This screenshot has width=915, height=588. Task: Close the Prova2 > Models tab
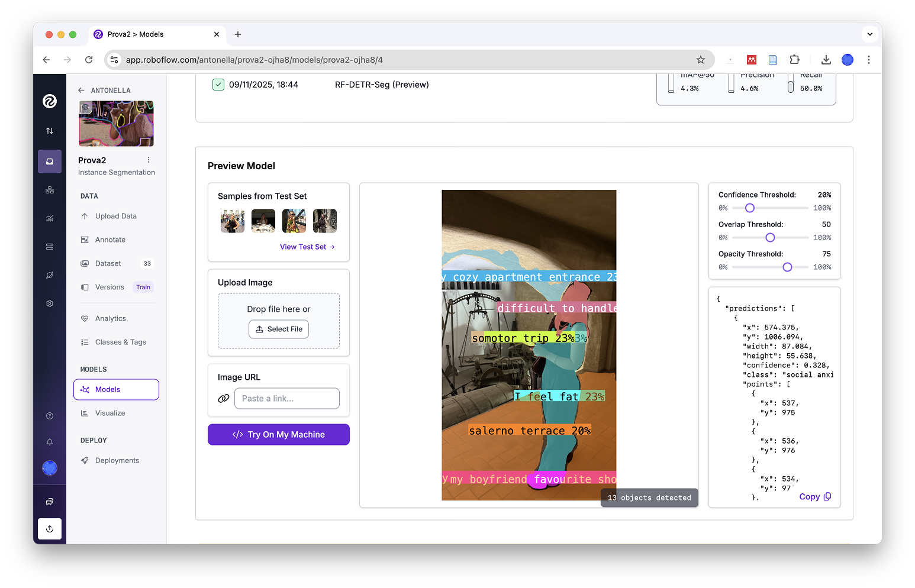pos(217,34)
